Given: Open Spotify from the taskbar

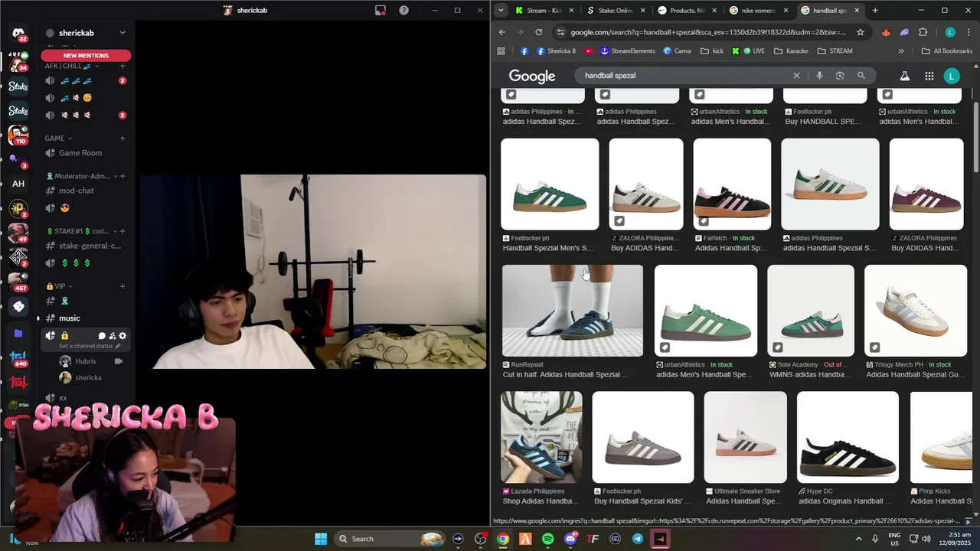Looking at the screenshot, I should pyautogui.click(x=547, y=539).
